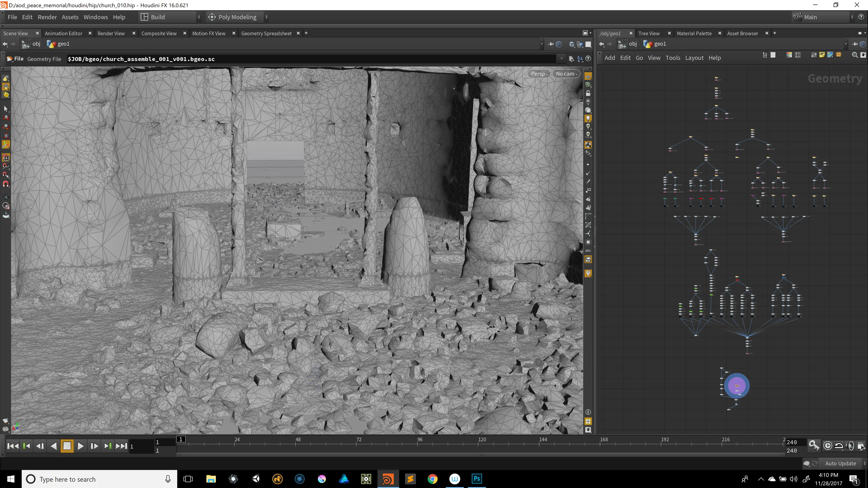The image size is (868, 488).
Task: Open the Auto Update mode dropdown
Action: [x=843, y=463]
